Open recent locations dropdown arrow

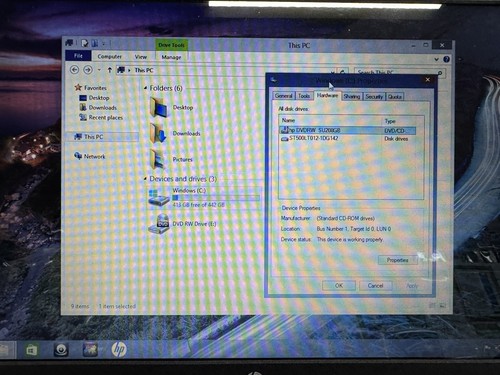point(99,70)
